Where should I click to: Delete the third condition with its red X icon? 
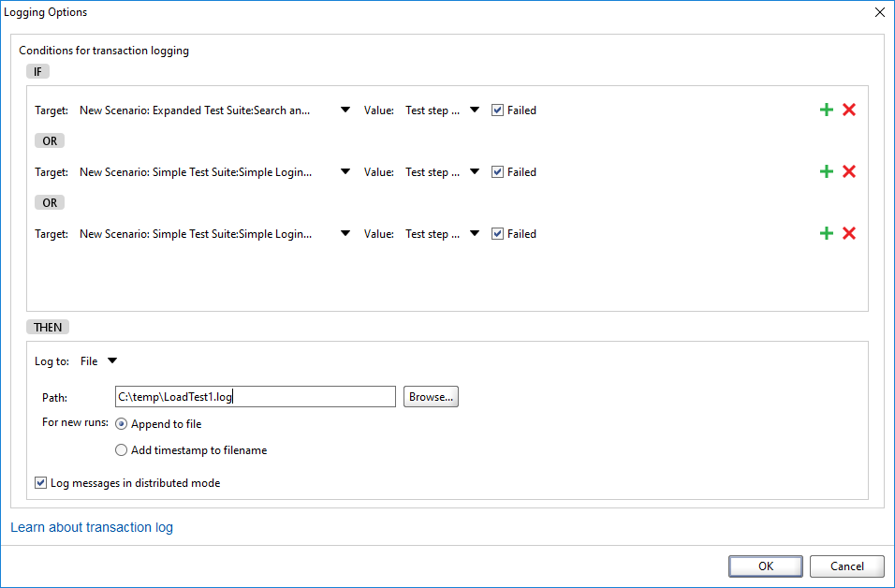(849, 233)
